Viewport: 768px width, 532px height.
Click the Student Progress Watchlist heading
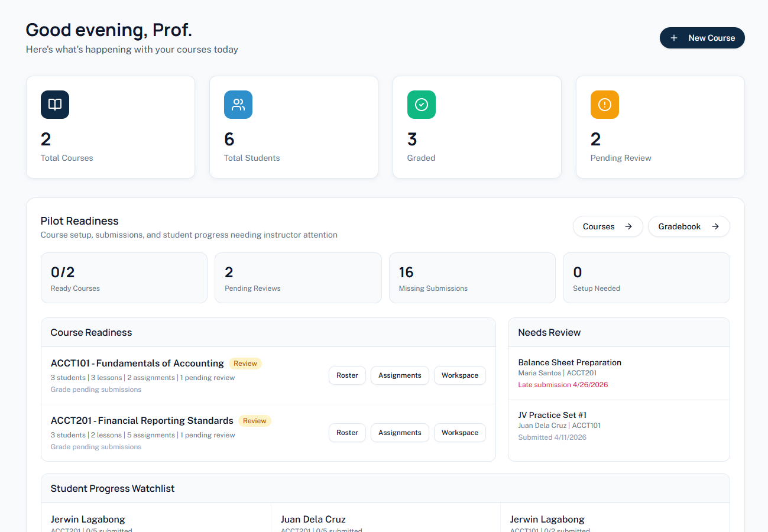pos(112,488)
